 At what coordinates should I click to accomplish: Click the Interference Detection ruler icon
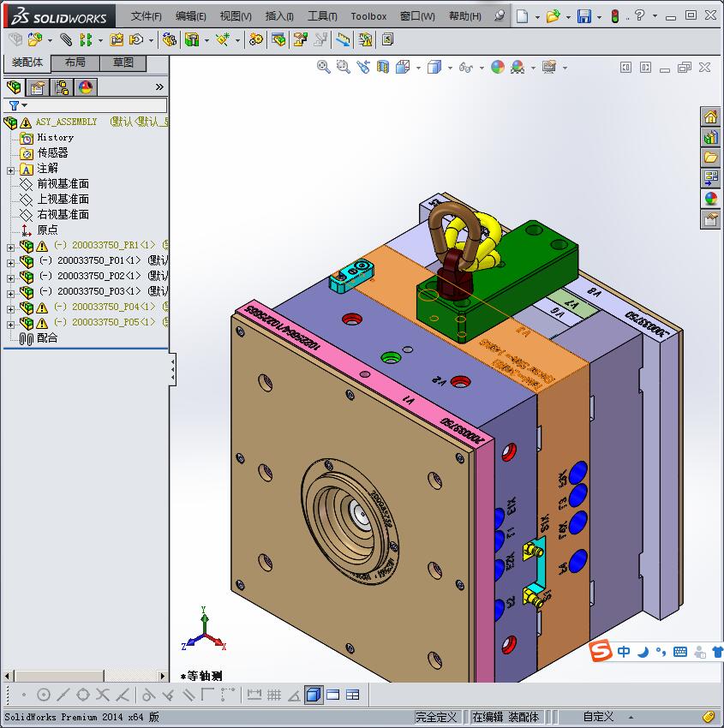[344, 40]
